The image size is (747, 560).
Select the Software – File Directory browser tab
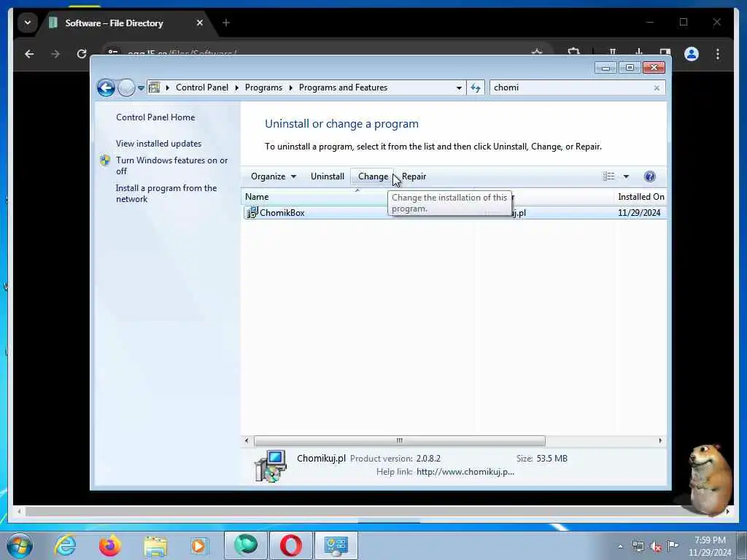pyautogui.click(x=115, y=23)
